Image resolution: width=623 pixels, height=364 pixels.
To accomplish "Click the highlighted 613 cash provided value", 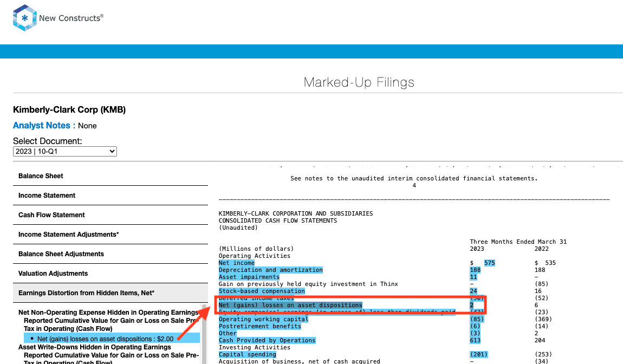I will 475,341.
